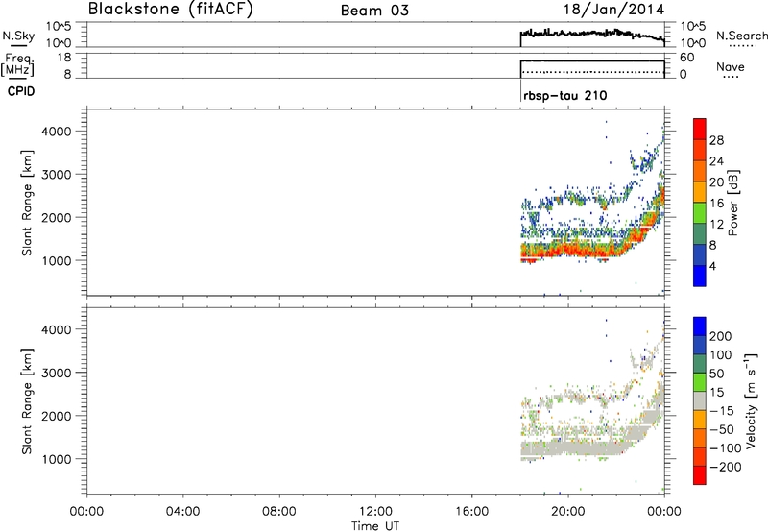
Task: Click the '18' frequency axis tick label
Action: 64,58
